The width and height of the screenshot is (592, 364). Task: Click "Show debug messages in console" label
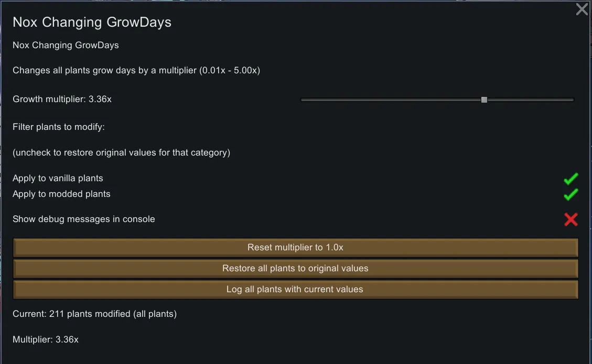[84, 219]
